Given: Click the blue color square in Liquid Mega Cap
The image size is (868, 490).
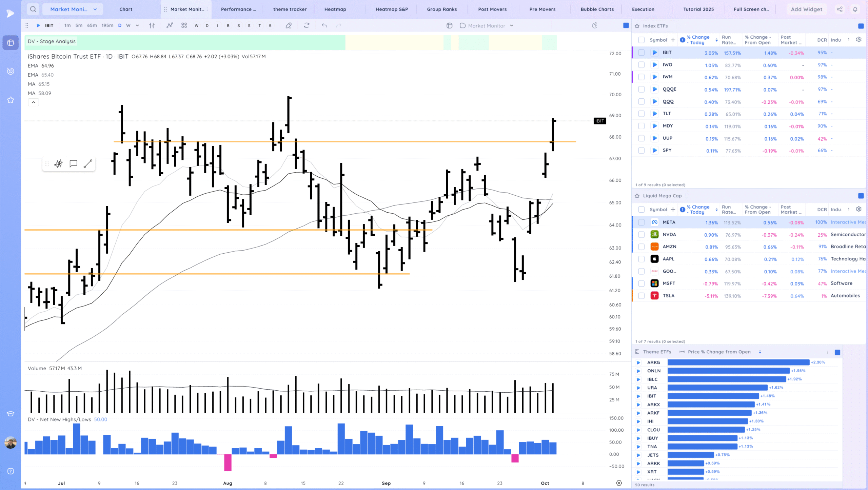Looking at the screenshot, I should pyautogui.click(x=861, y=196).
